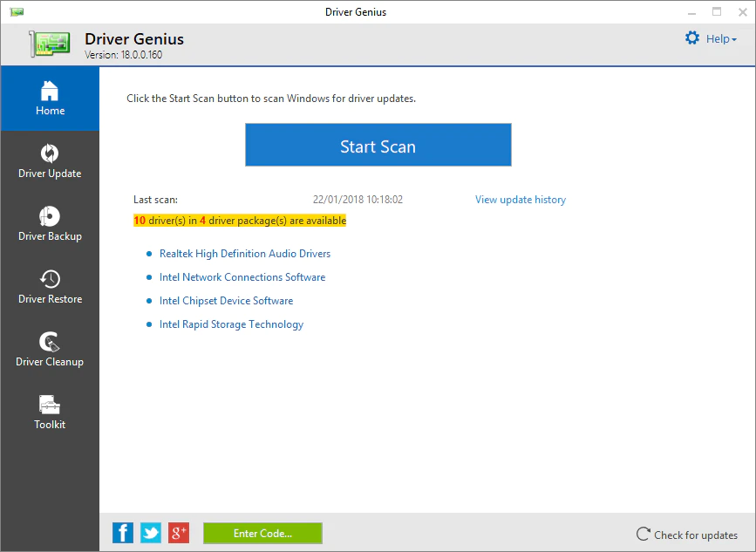Click the settings gear icon
Image resolution: width=756 pixels, height=552 pixels.
tap(692, 38)
